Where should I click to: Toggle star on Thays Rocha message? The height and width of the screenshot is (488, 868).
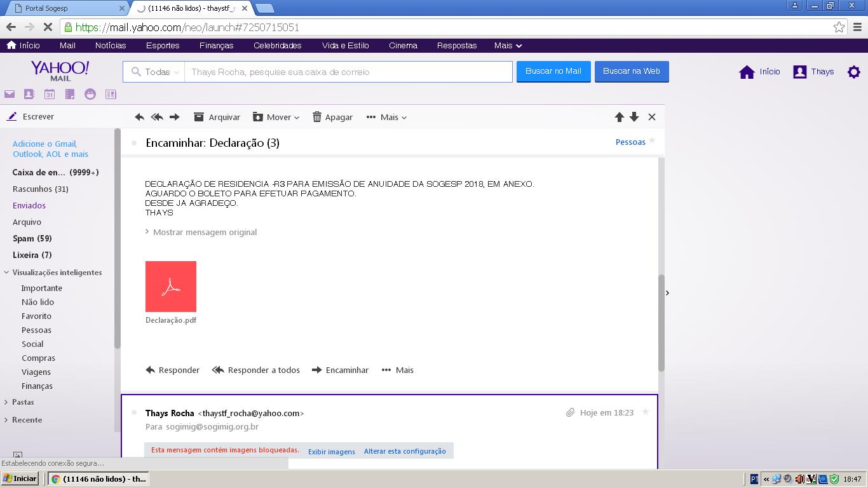pos(646,412)
